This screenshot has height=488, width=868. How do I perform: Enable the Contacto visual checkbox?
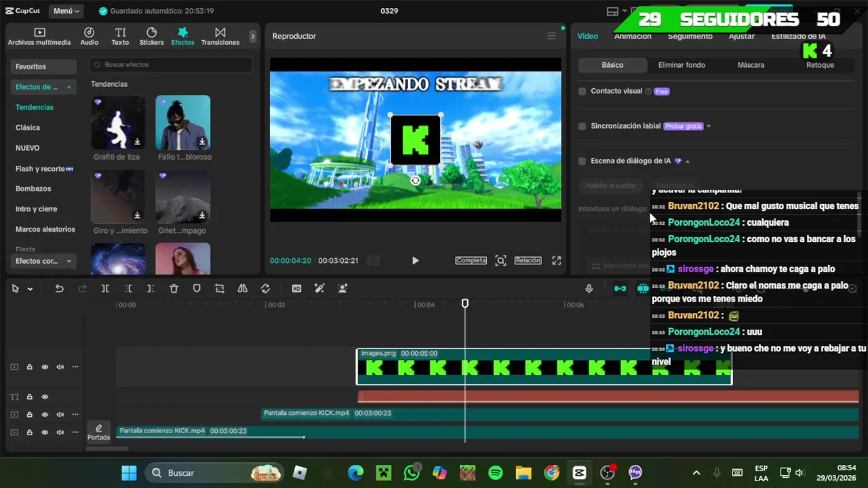(582, 91)
